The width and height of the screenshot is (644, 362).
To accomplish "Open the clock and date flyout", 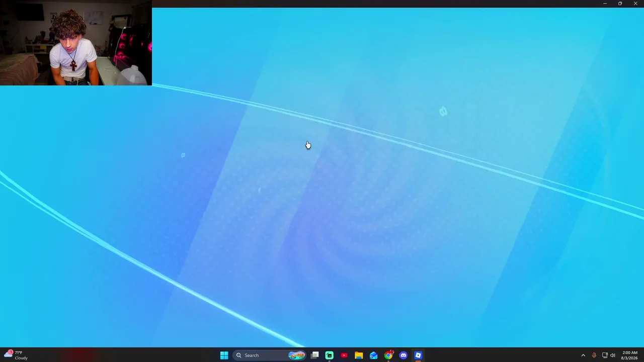I will [x=630, y=355].
